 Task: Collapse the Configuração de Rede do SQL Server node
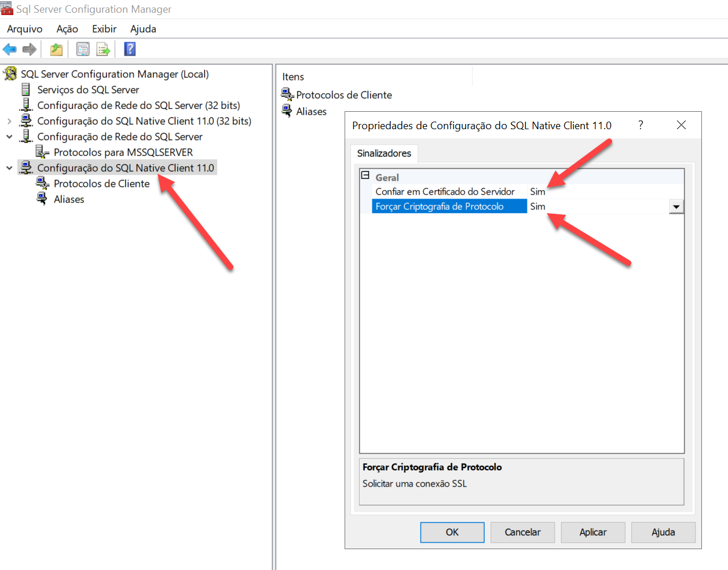click(9, 137)
